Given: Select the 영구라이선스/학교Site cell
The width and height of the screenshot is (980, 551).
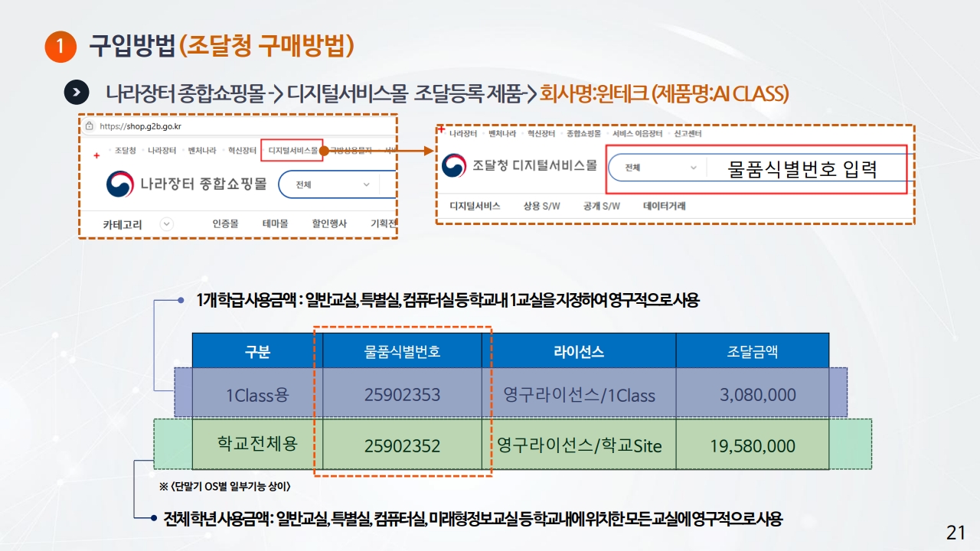Looking at the screenshot, I should pyautogui.click(x=579, y=445).
